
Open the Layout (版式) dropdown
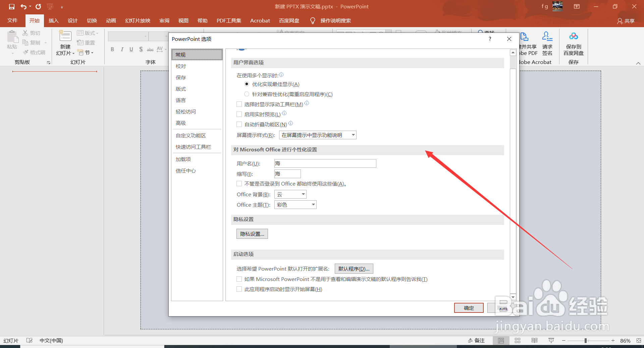(88, 33)
